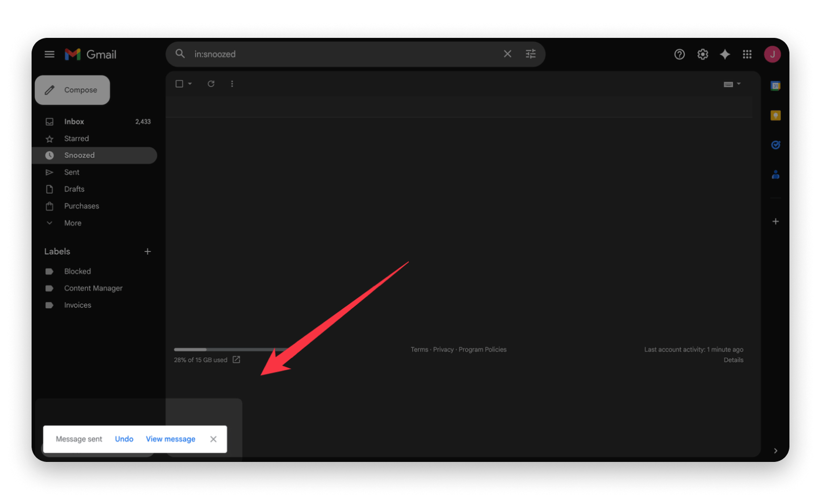Expand the select dropdown arrow beside checkbox
The height and width of the screenshot is (504, 821).
190,84
